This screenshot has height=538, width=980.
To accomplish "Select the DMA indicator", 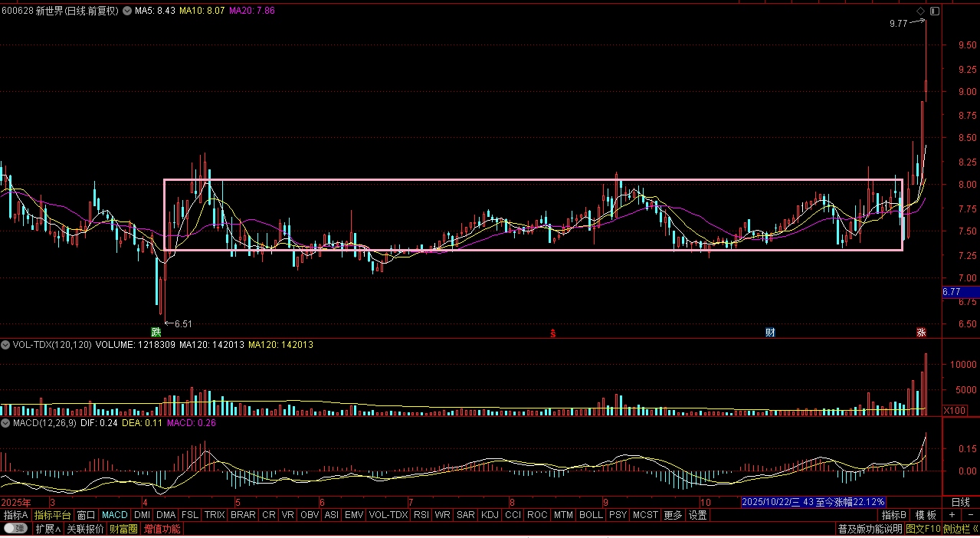I will (166, 515).
